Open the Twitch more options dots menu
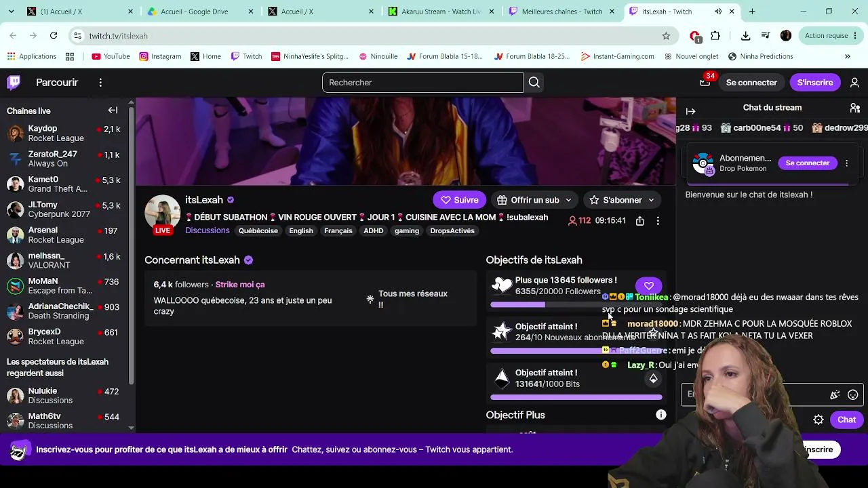868x488 pixels. click(100, 83)
